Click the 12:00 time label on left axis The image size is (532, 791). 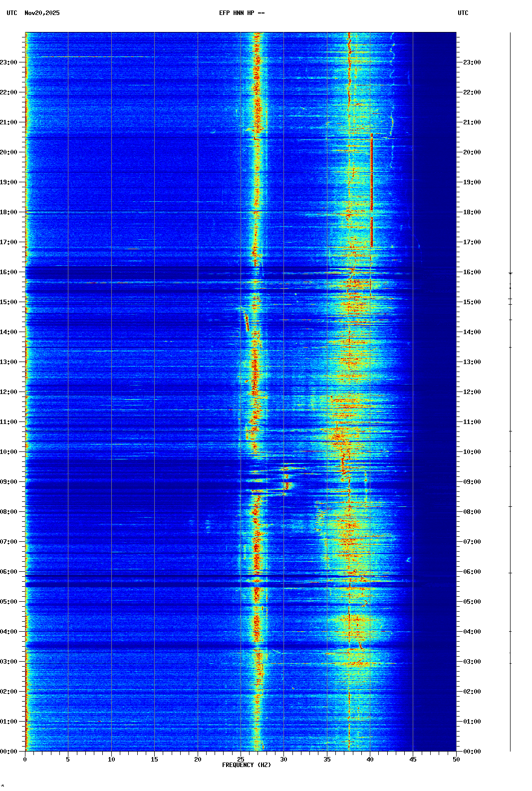coord(9,392)
